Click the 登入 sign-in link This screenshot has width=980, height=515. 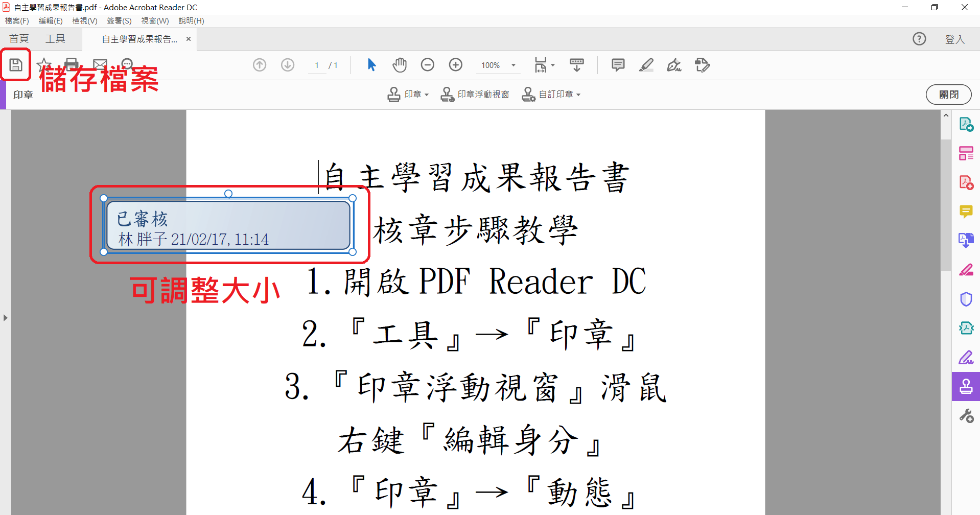point(954,39)
